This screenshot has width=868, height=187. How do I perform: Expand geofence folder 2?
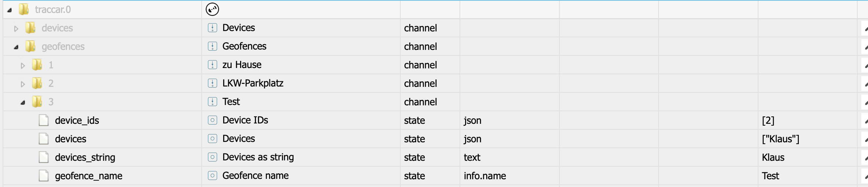click(x=23, y=84)
